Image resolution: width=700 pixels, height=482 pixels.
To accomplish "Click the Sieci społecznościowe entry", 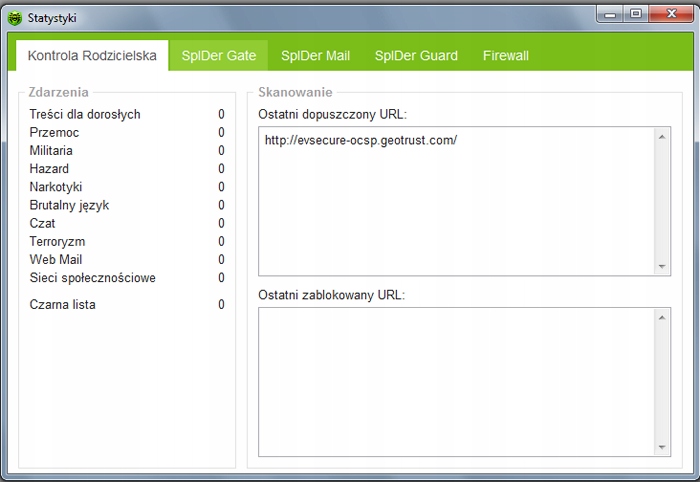I will (x=92, y=278).
